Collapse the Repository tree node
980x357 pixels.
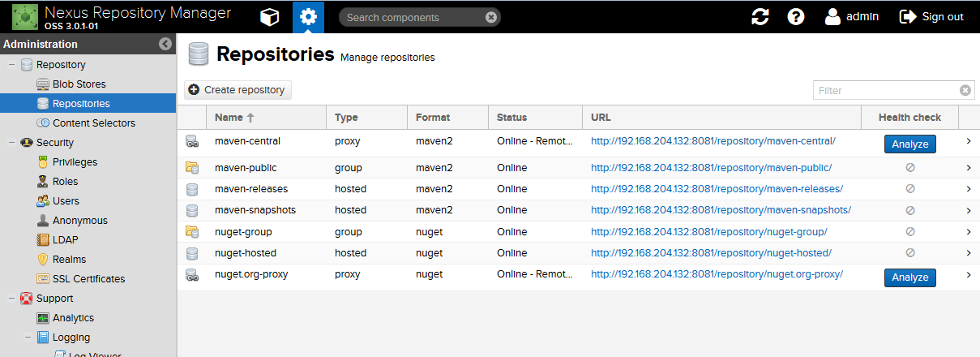point(11,65)
